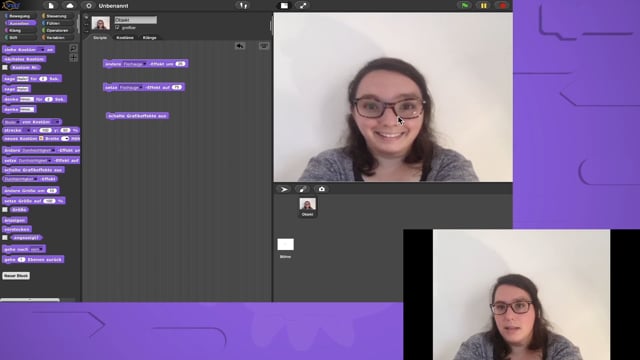Toggle keyboard entry icon in scripting area
The height and width of the screenshot is (360, 640).
coord(264,46)
